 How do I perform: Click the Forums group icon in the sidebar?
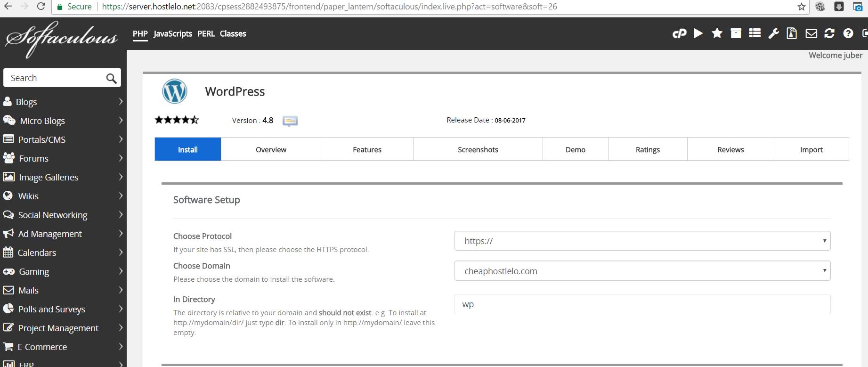click(8, 158)
